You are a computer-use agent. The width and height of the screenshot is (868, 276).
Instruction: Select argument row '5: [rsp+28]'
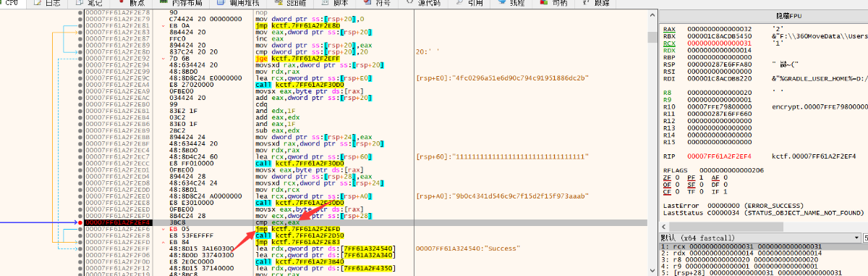pos(763,272)
